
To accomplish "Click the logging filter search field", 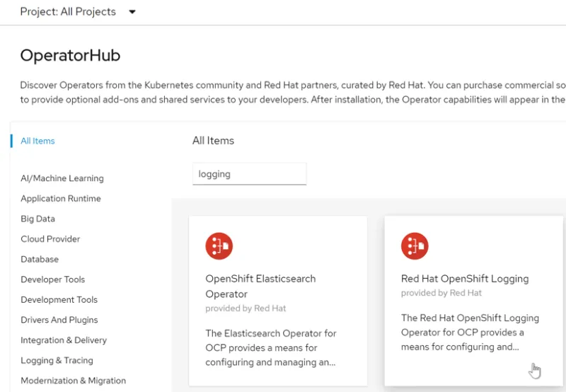I will coord(249,174).
